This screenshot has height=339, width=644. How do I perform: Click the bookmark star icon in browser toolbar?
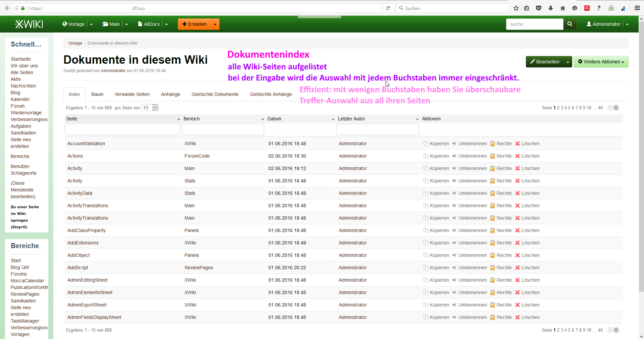click(x=516, y=8)
